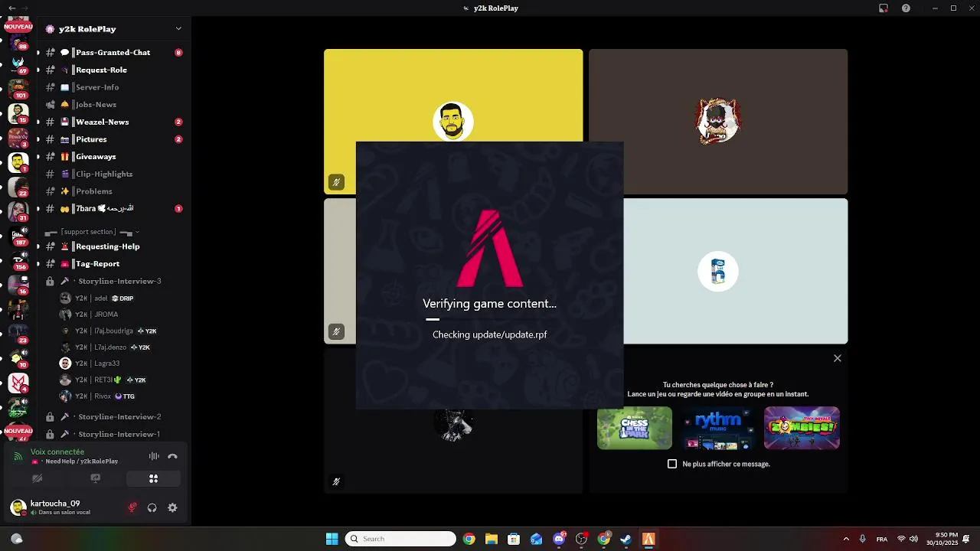Open the Discord help question-mark icon
This screenshot has height=551, width=980.
click(x=906, y=8)
